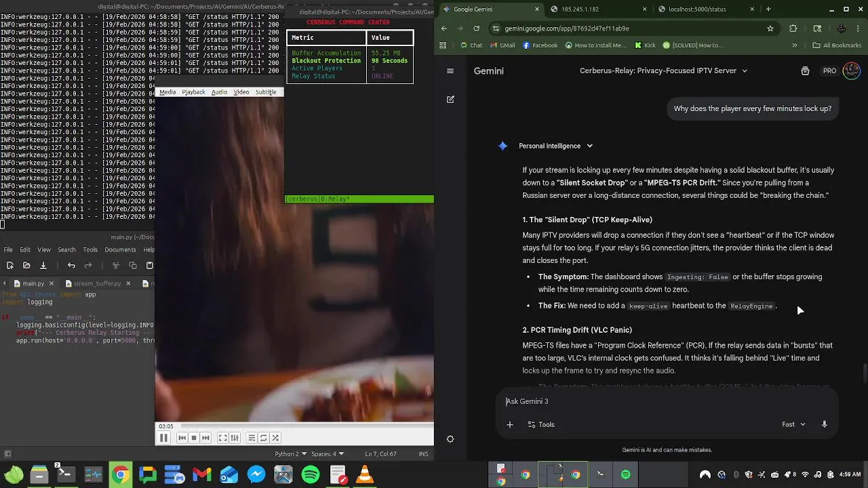
Task: Click the microphone voice input icon
Action: [x=825, y=424]
